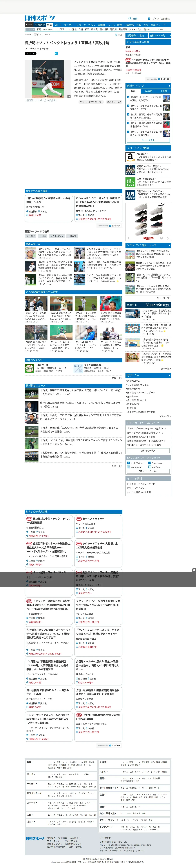Open the 大相撲 navigation tab
The width and height of the screenshot is (196, 868).
click(101, 25)
